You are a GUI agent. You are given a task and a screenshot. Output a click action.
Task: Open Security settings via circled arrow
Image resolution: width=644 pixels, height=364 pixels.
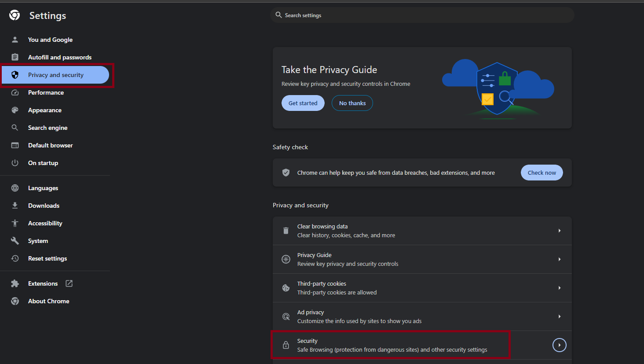pos(559,345)
